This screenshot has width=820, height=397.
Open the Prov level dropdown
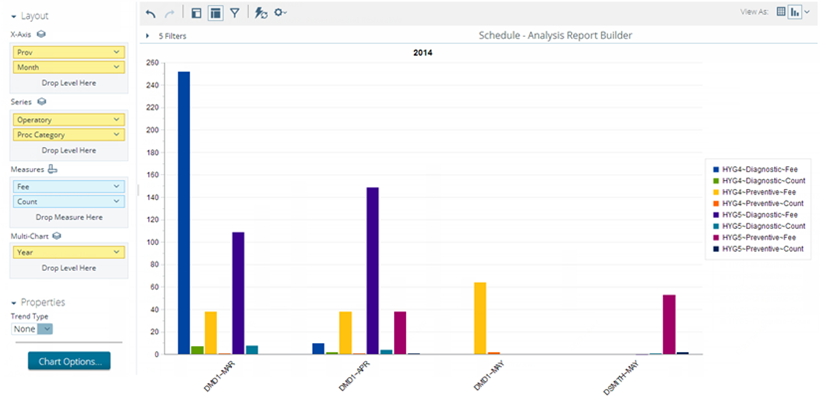(x=116, y=52)
